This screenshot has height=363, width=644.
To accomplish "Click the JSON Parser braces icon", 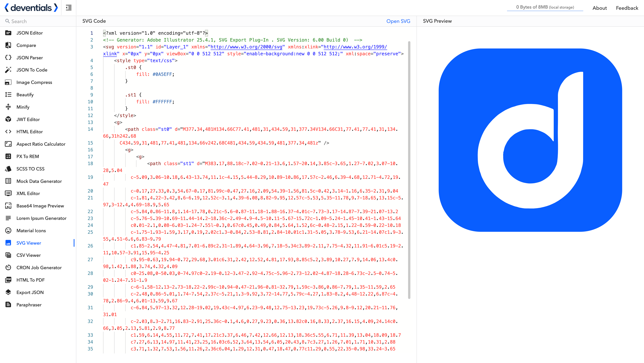I will point(8,57).
